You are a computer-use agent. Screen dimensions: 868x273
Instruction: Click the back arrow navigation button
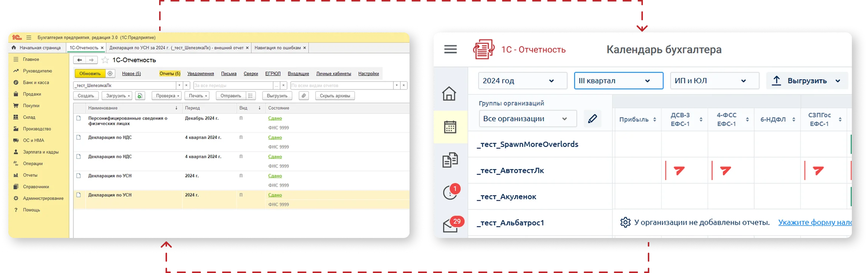pyautogui.click(x=80, y=60)
